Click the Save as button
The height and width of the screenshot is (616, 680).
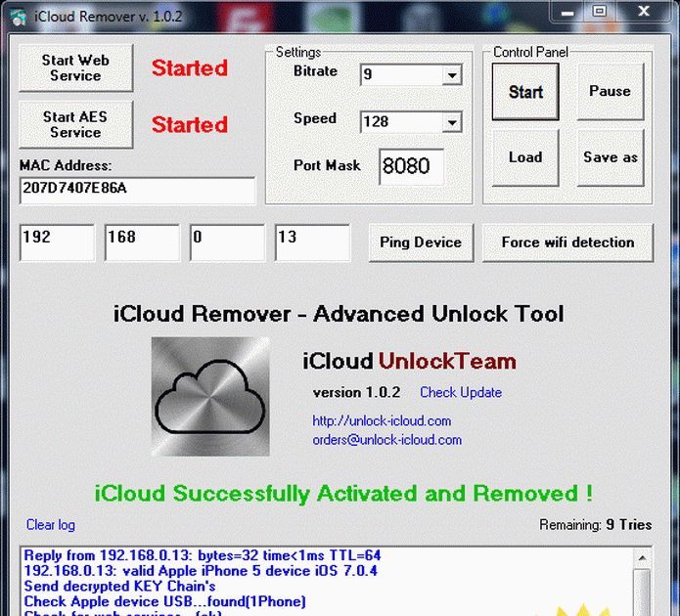pos(610,157)
